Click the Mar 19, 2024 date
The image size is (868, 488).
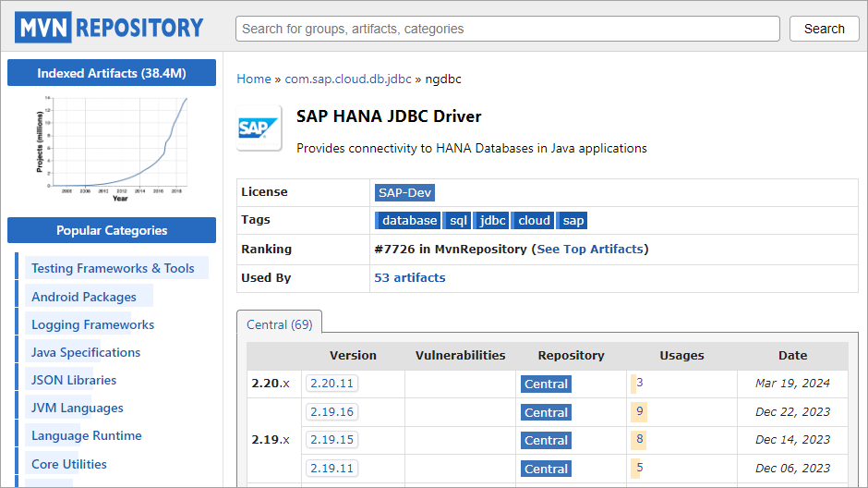[792, 384]
